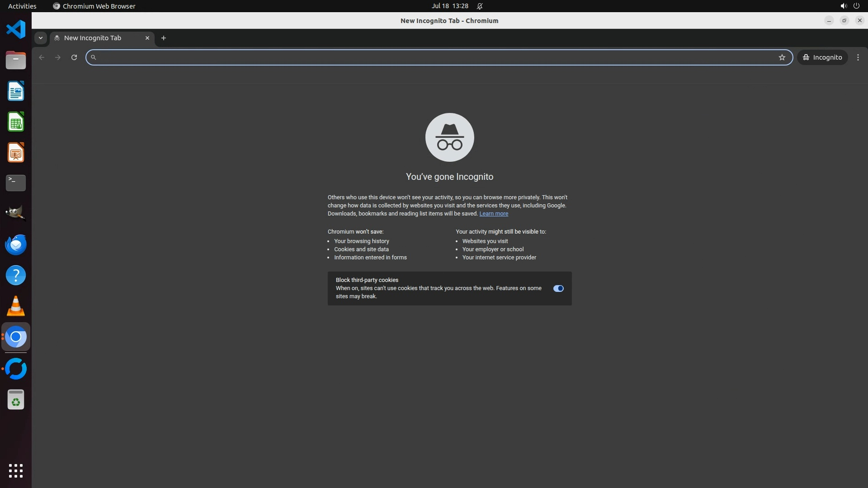Open Terminal from the dock
868x488 pixels.
coord(16,183)
